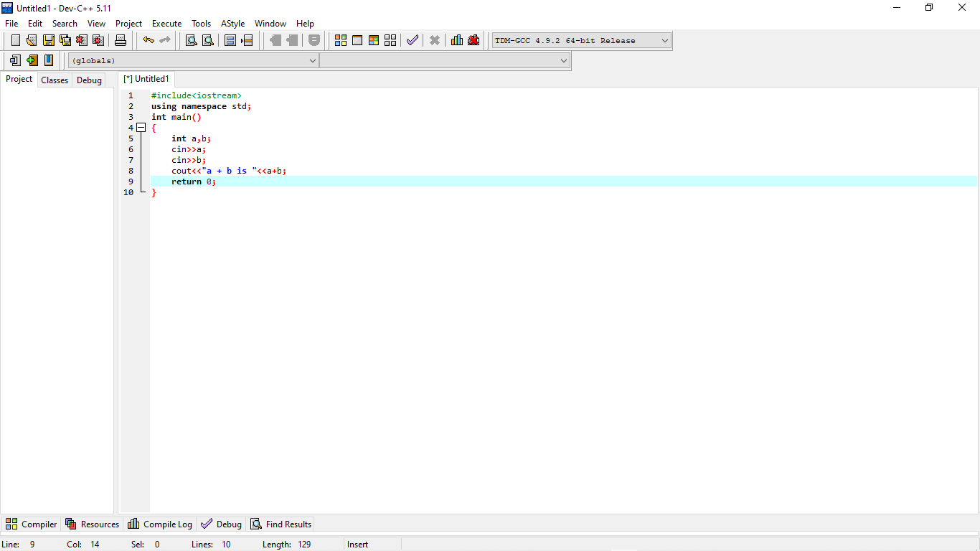Image resolution: width=980 pixels, height=551 pixels.
Task: Open the Find Results panel
Action: pos(281,524)
